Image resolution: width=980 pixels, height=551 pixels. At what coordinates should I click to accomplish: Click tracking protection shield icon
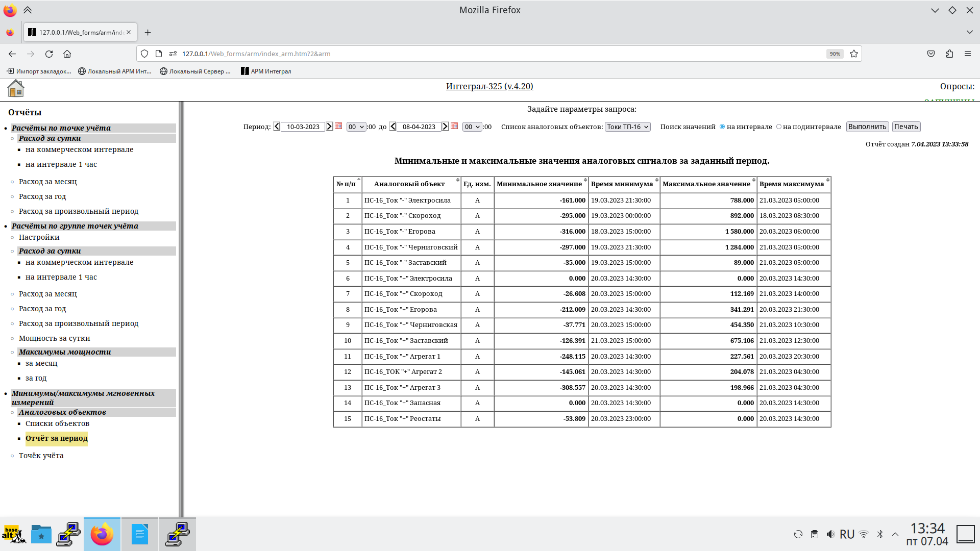[144, 54]
